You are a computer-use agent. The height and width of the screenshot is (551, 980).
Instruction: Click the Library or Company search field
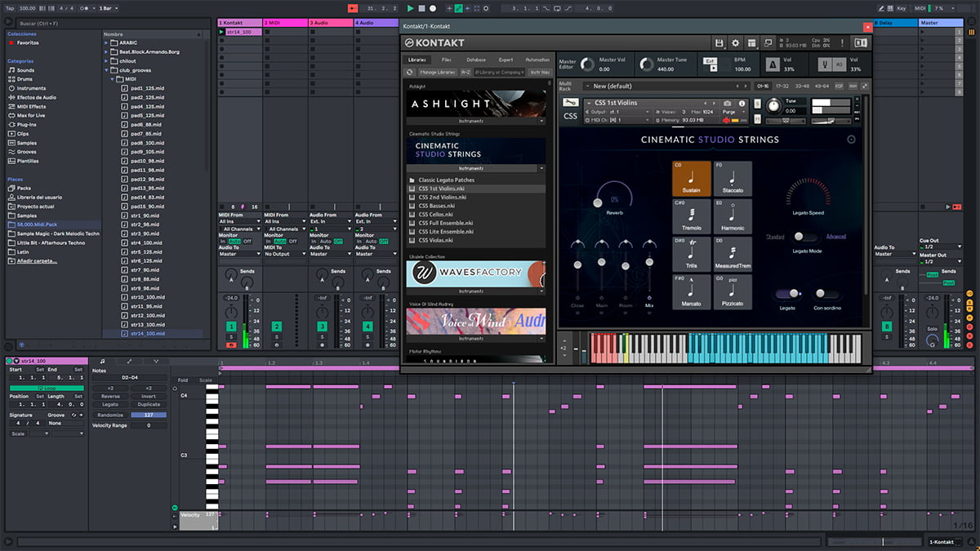(x=500, y=73)
